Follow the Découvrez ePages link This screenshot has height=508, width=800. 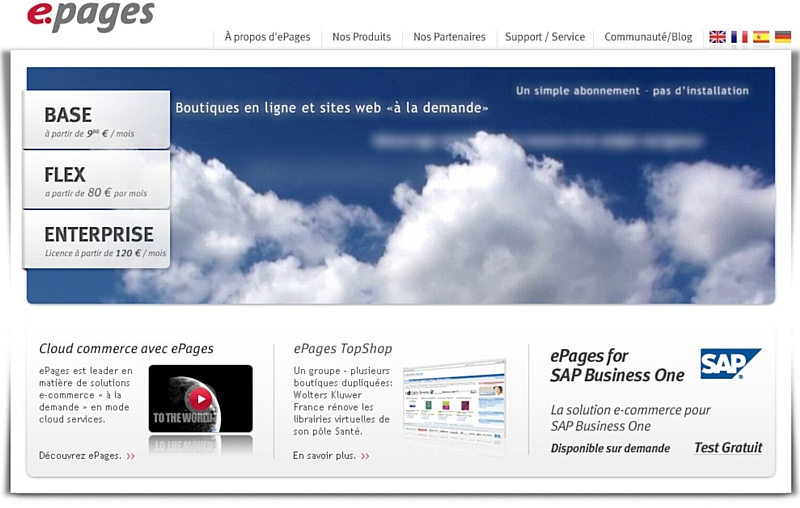(x=80, y=455)
